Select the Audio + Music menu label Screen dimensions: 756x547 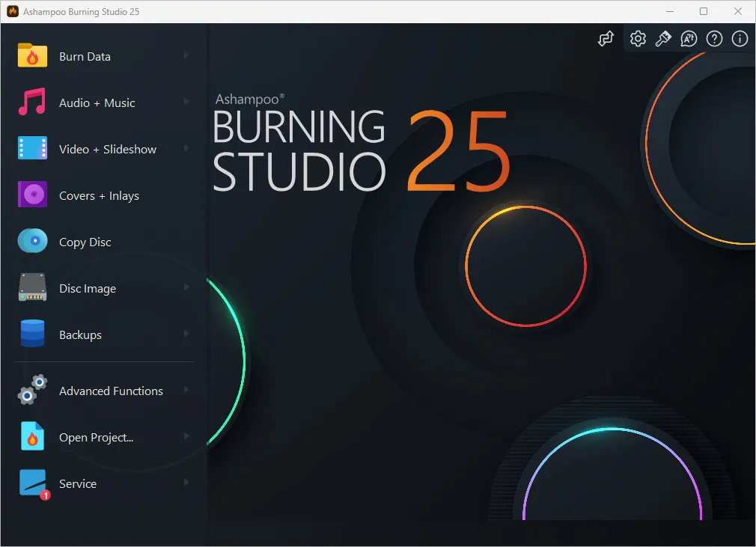(97, 103)
